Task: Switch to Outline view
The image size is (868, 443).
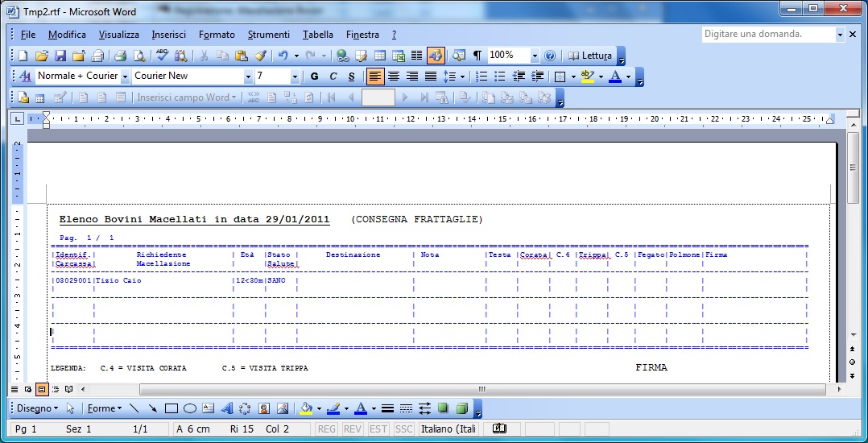Action: tap(56, 389)
